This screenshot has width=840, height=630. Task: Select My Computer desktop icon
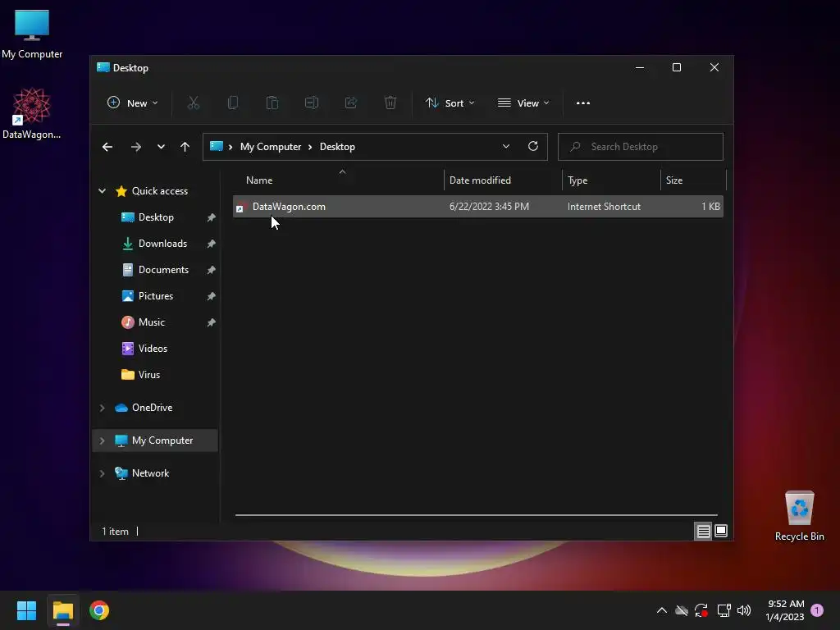(32, 34)
